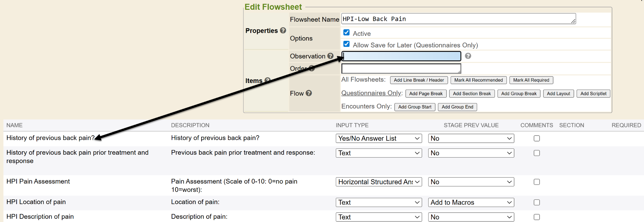
Task: Click help icon right of Observation field
Action: point(468,56)
